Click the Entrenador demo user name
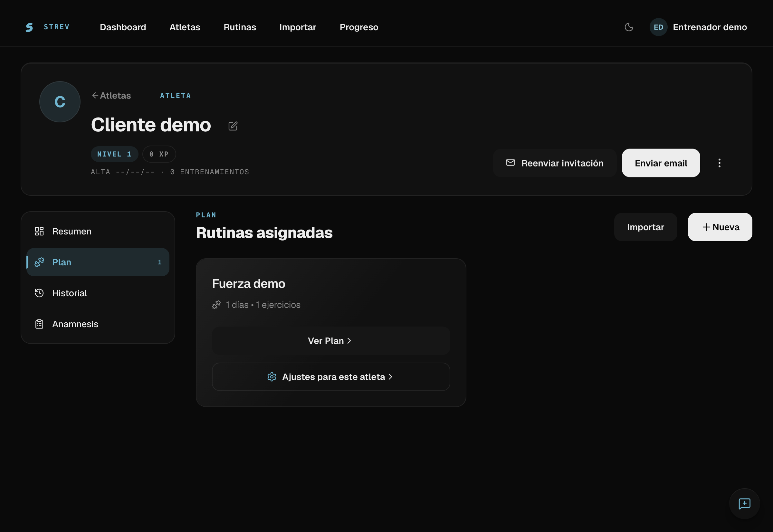Image resolution: width=773 pixels, height=532 pixels. tap(710, 27)
